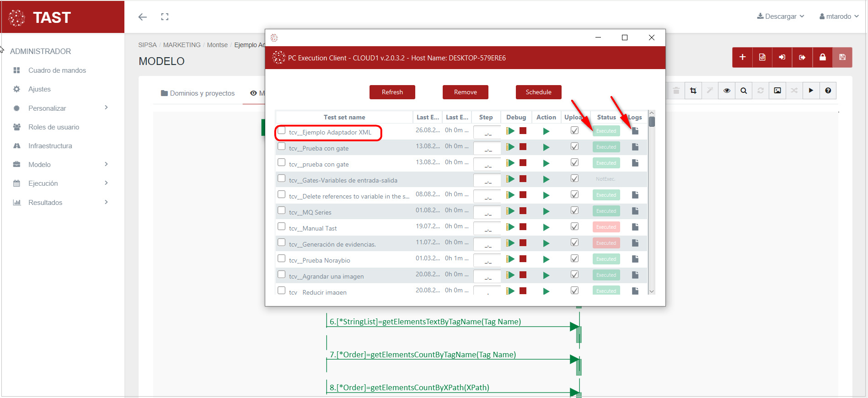Click the lock icon in red toolbar
This screenshot has height=398, width=868.
[822, 57]
